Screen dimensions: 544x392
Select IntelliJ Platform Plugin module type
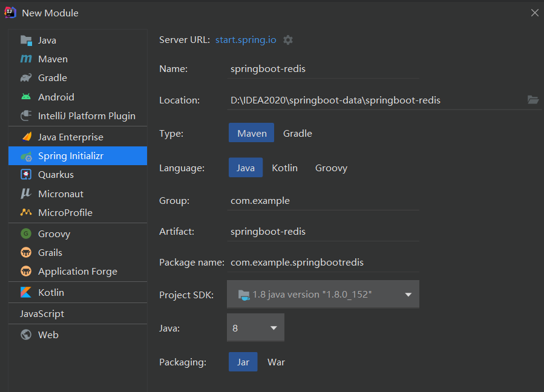(77, 116)
